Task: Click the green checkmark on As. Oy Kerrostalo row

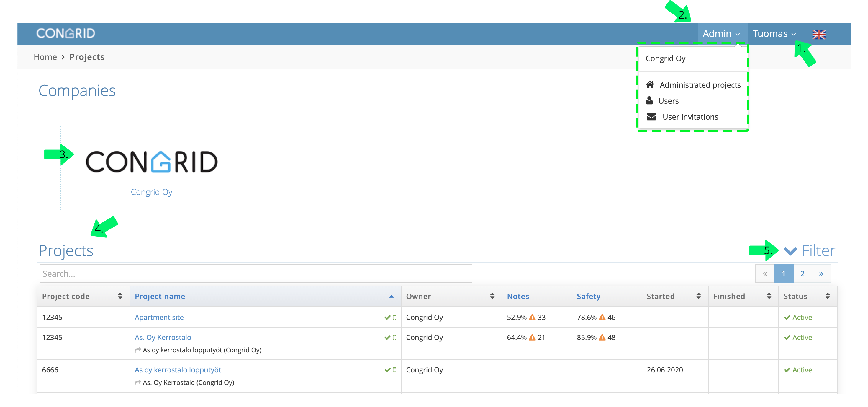Action: (387, 338)
